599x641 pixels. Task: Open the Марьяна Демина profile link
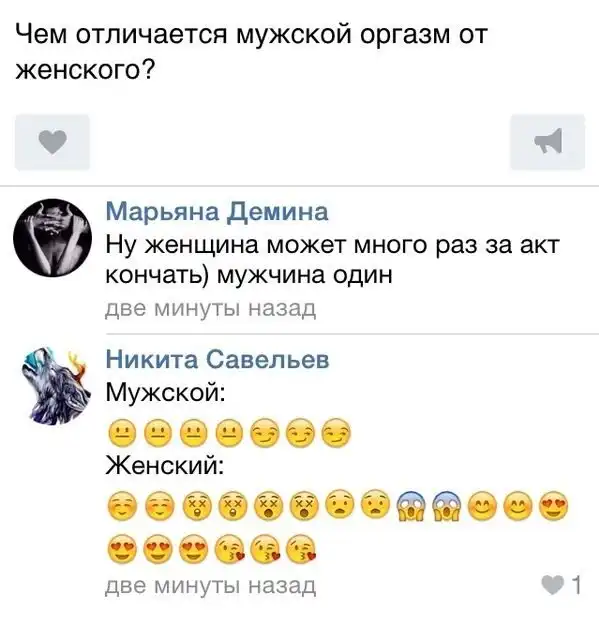point(217,212)
